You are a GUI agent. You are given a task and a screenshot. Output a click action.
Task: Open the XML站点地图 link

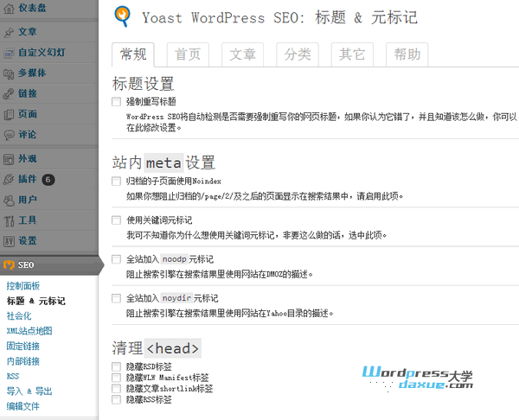[29, 331]
